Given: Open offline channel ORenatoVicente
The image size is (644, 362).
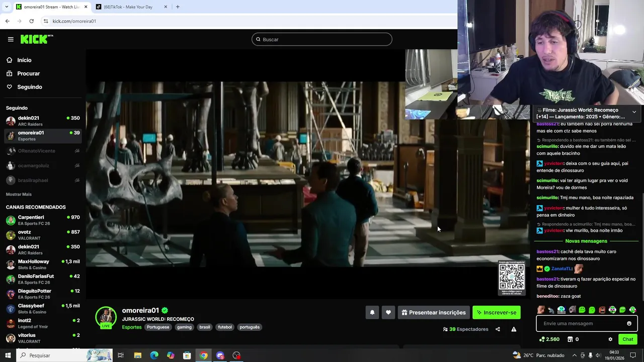Looking at the screenshot, I should pyautogui.click(x=43, y=151).
